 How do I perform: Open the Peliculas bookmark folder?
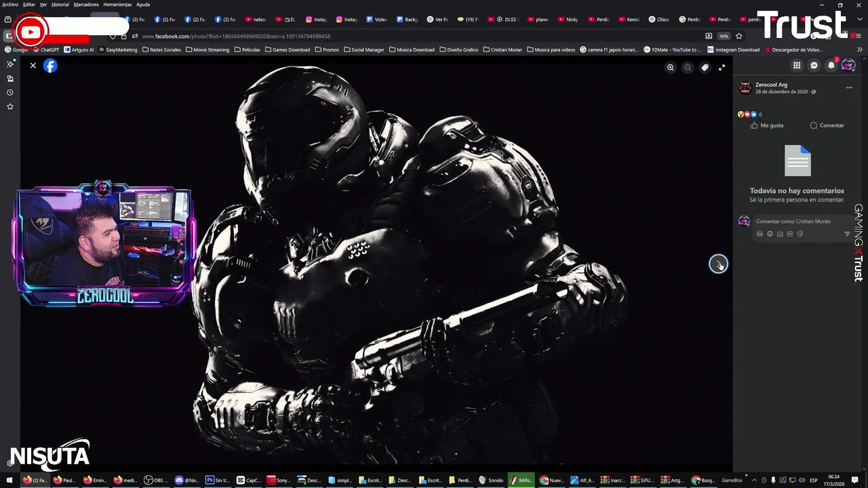(247, 49)
